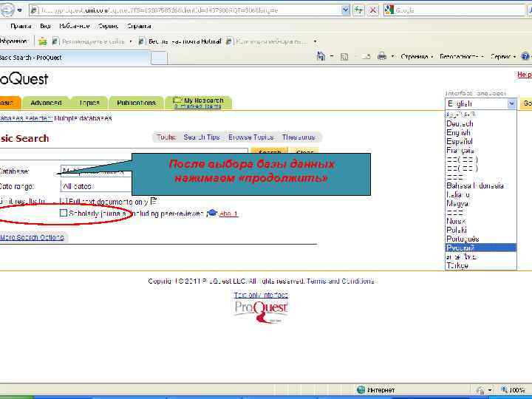Open a new blank browser tab

tap(159, 58)
